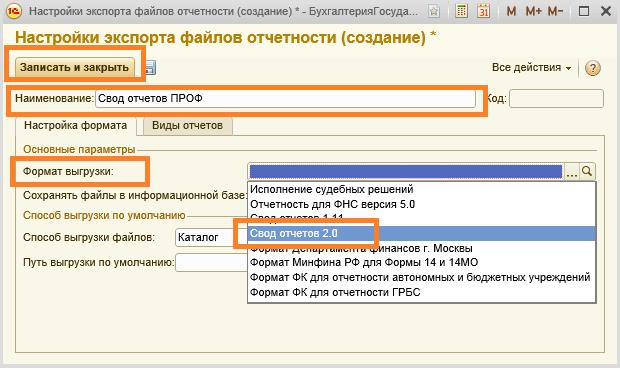Click the magnifier open icon for format
This screenshot has width=620, height=368.
[x=587, y=172]
